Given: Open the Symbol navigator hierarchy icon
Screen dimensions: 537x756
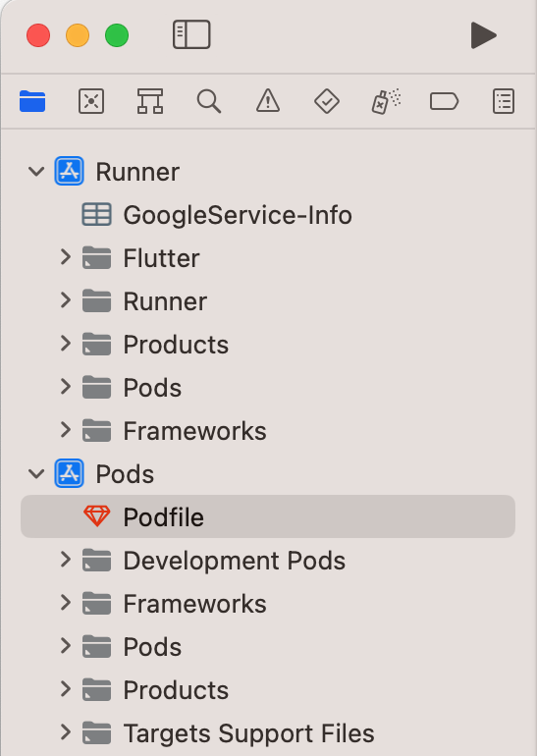Looking at the screenshot, I should pos(150,101).
